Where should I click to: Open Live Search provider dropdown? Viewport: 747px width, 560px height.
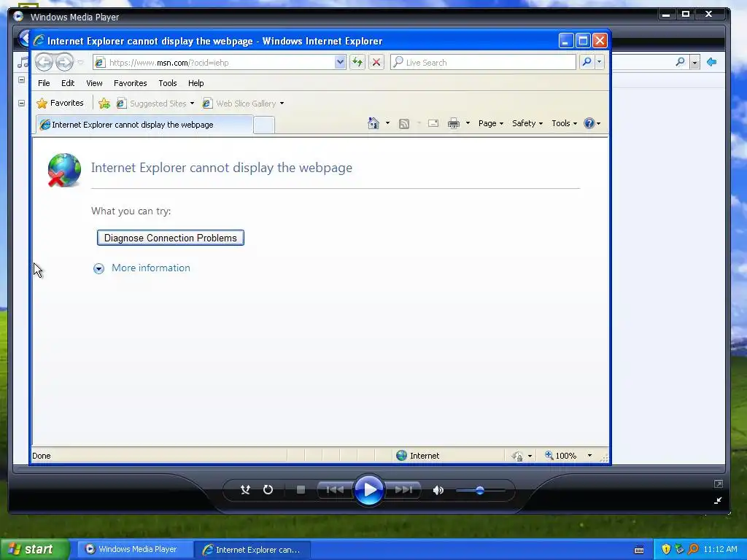[x=600, y=62]
